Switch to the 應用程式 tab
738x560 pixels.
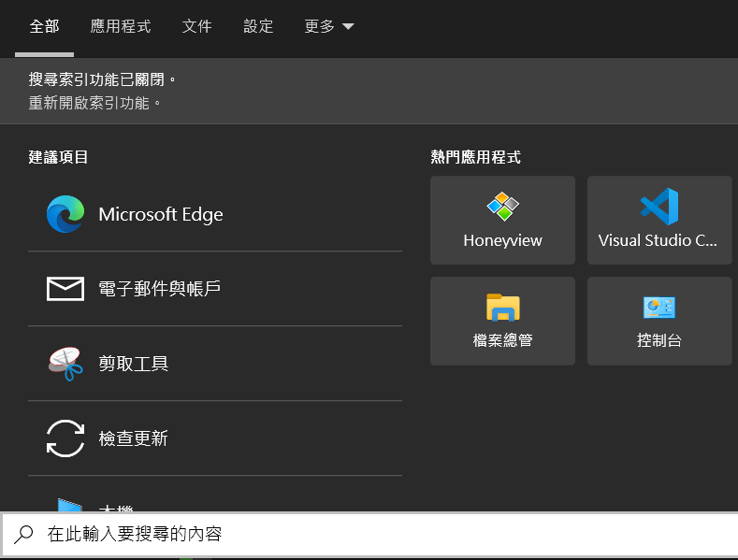(121, 26)
